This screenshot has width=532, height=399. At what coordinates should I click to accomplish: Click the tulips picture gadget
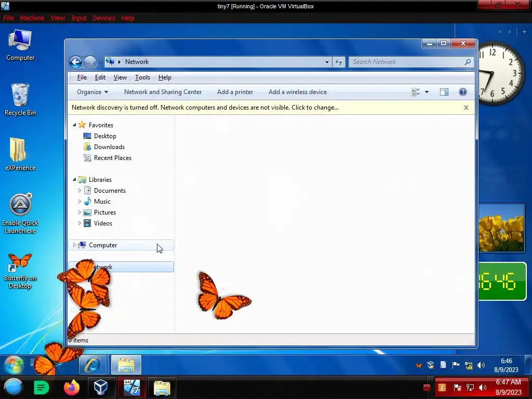click(501, 228)
